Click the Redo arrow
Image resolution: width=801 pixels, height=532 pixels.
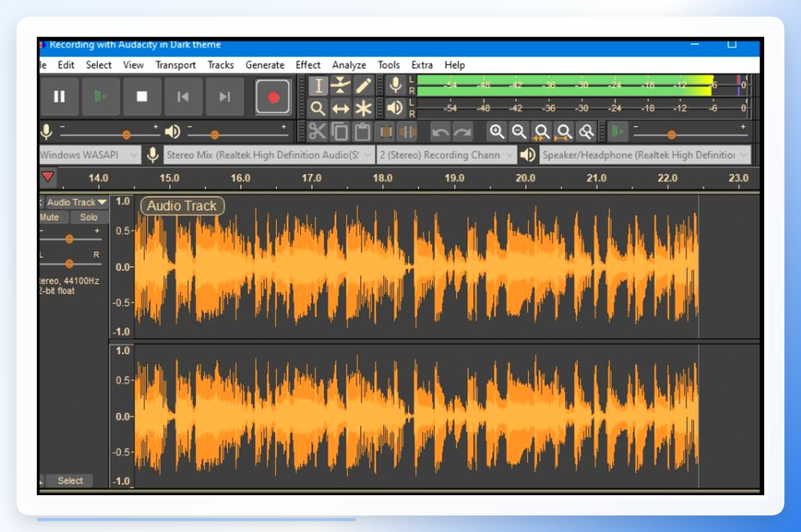(x=463, y=132)
